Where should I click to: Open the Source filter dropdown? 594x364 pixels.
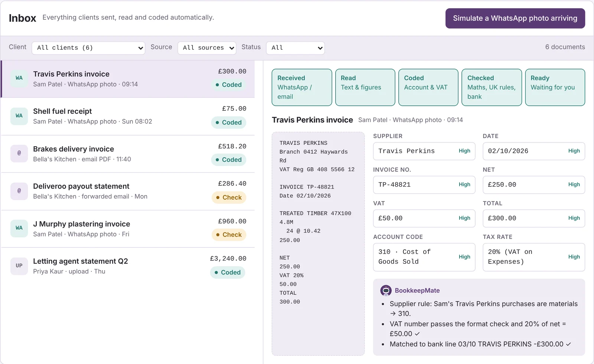pos(207,48)
